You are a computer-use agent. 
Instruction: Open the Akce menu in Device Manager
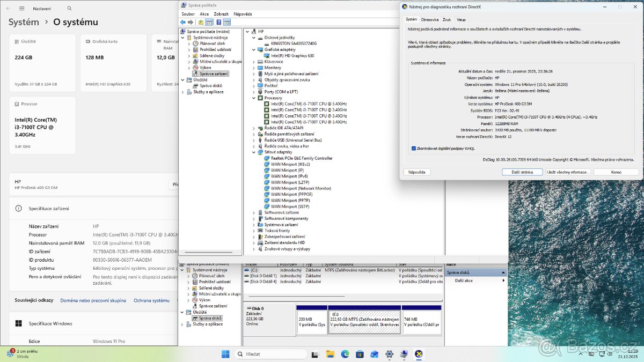(x=203, y=13)
